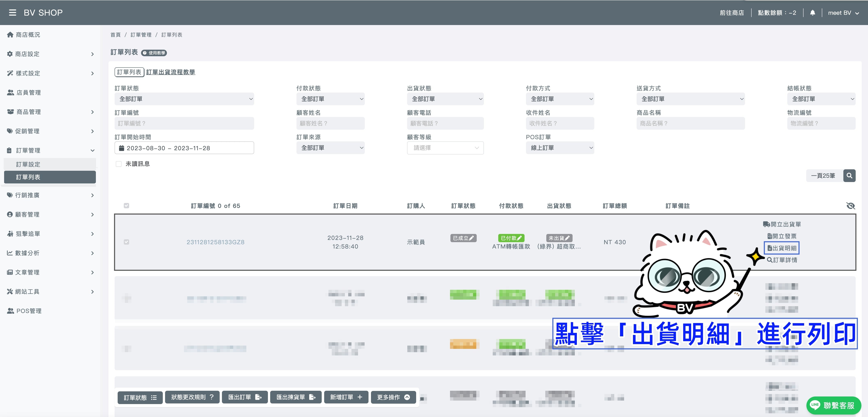
Task: Click 商店概況 home icon in sidebar
Action: point(10,35)
